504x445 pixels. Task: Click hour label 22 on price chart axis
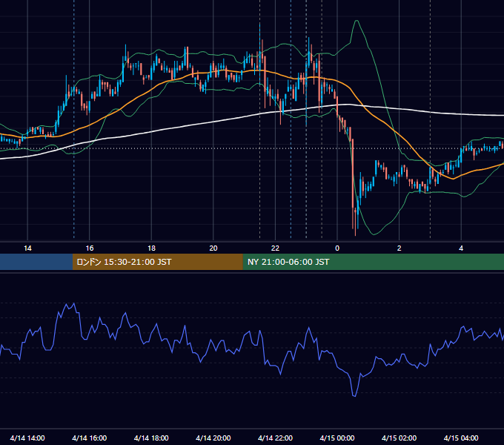coord(275,248)
